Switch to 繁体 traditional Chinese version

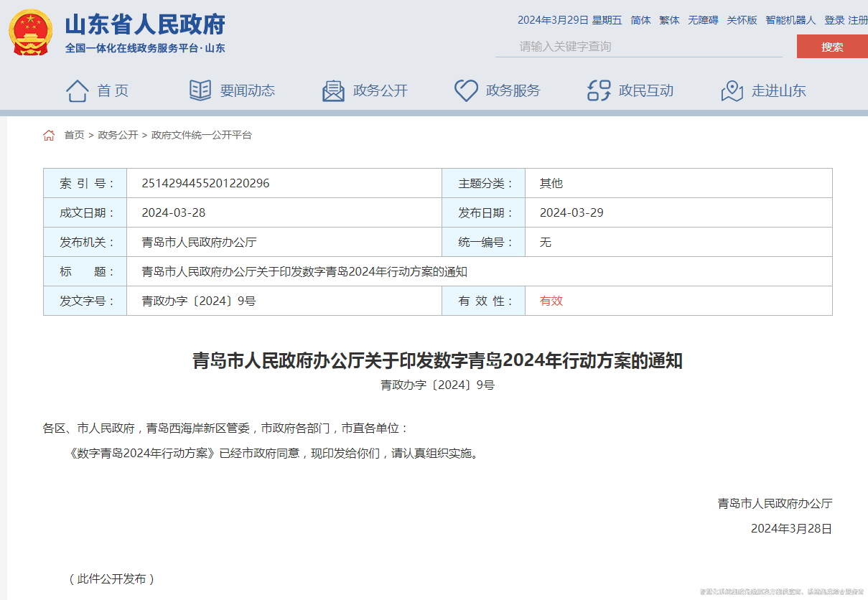[x=668, y=20]
